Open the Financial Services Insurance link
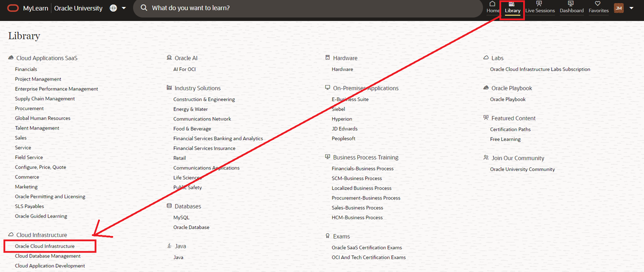 click(x=204, y=148)
